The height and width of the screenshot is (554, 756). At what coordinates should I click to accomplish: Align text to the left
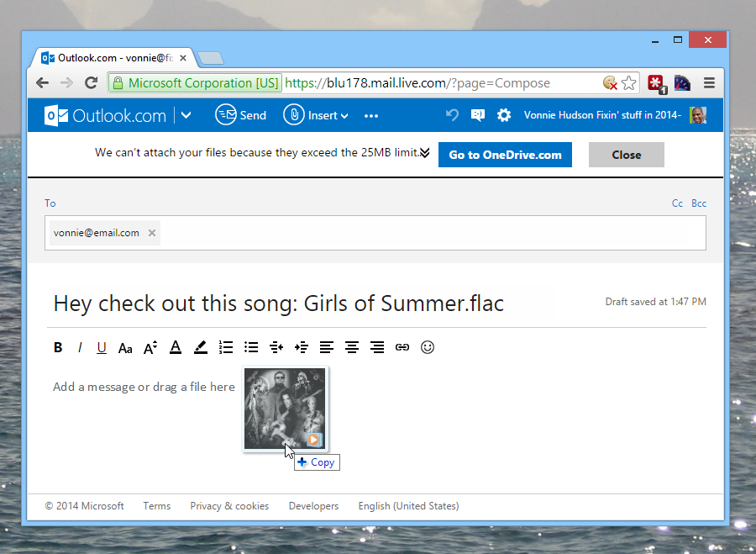point(327,347)
